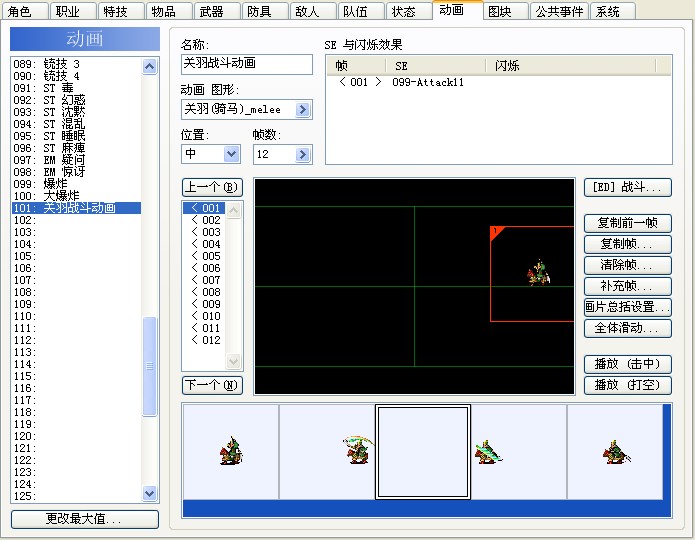The image size is (695, 540).
Task: Click 清除帧... button
Action: point(628,265)
